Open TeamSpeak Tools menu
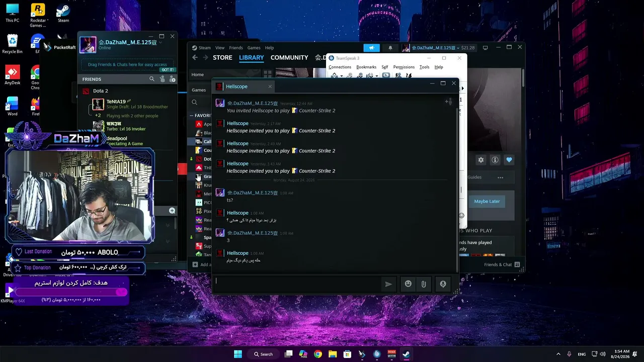The width and height of the screenshot is (644, 362). tap(425, 67)
